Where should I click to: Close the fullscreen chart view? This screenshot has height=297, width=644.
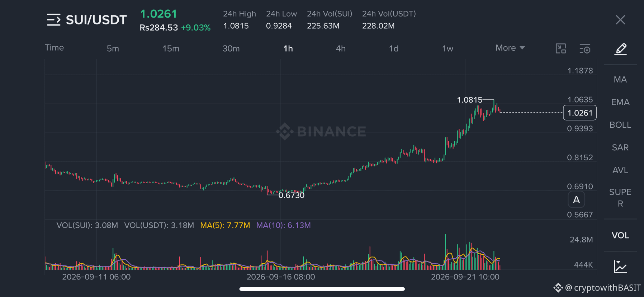(620, 20)
